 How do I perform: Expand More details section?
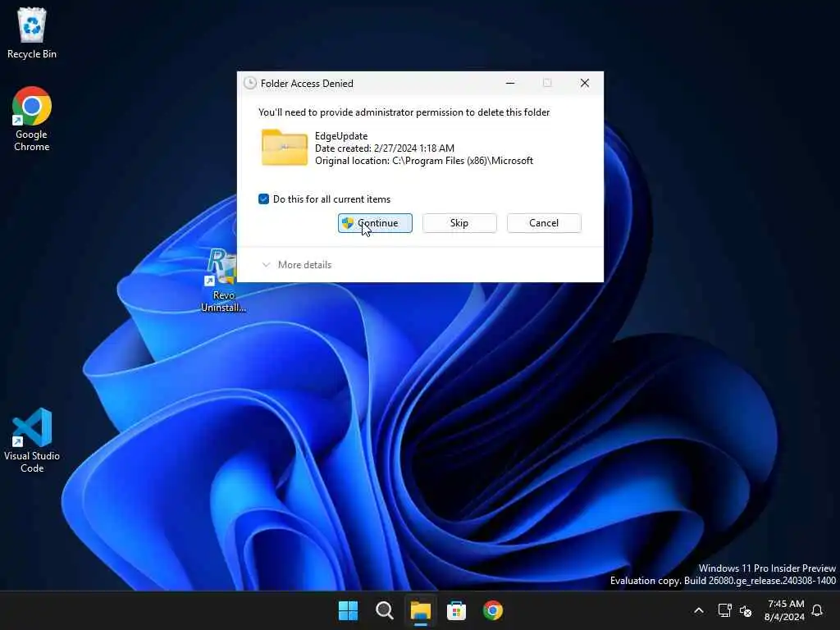click(x=297, y=265)
